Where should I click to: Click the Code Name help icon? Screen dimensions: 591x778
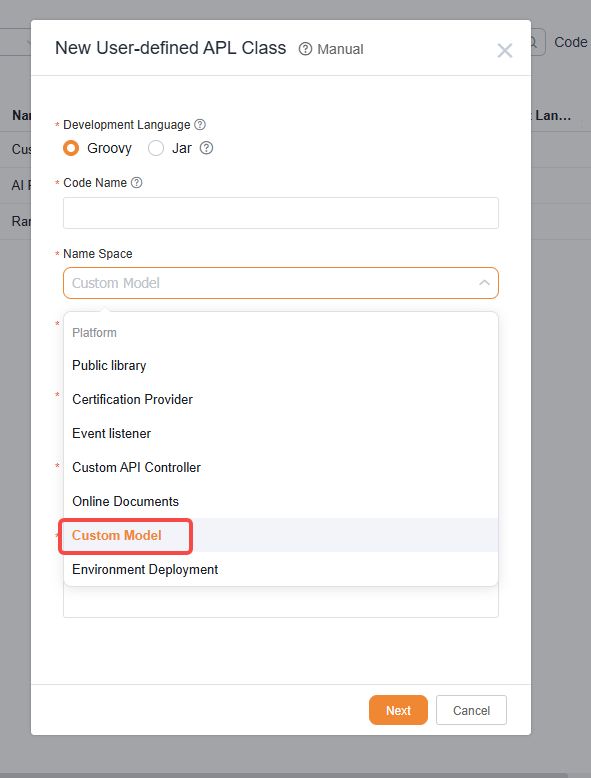[x=136, y=183]
